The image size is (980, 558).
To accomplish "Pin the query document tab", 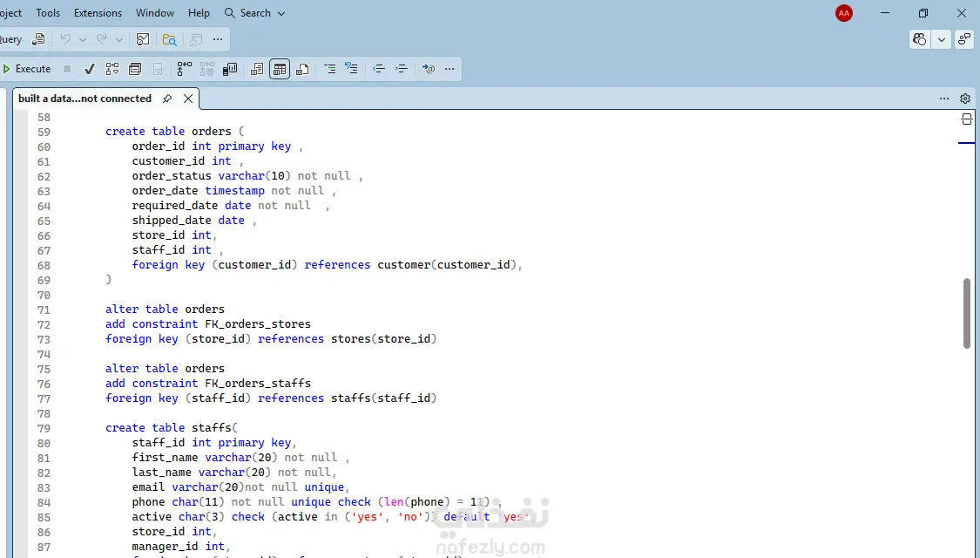I will pyautogui.click(x=167, y=99).
